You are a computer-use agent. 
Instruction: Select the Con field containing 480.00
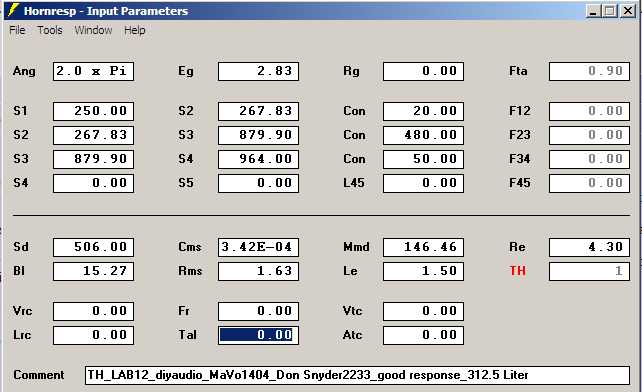pyautogui.click(x=423, y=135)
